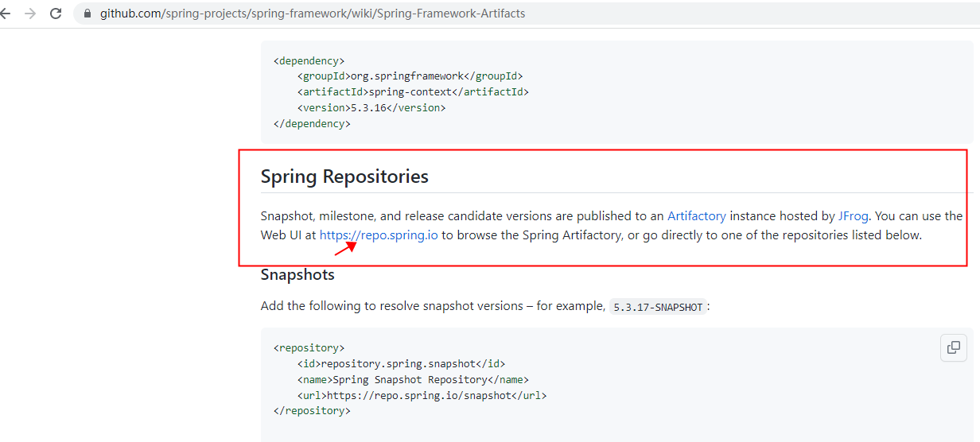
Task: Click the spring-context artifactId line
Action: tap(413, 92)
